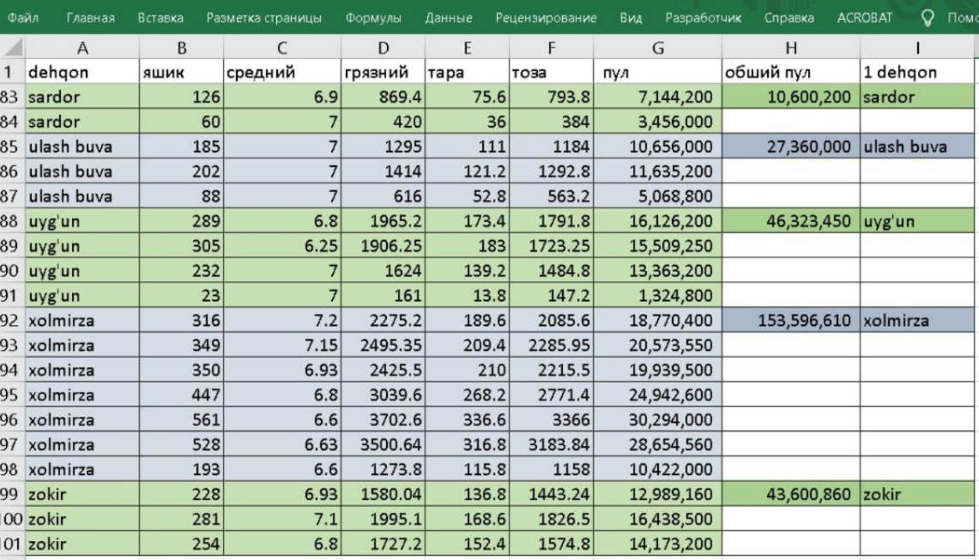Screen dimensions: 979x560
Task: Select column G header
Action: coord(657,47)
